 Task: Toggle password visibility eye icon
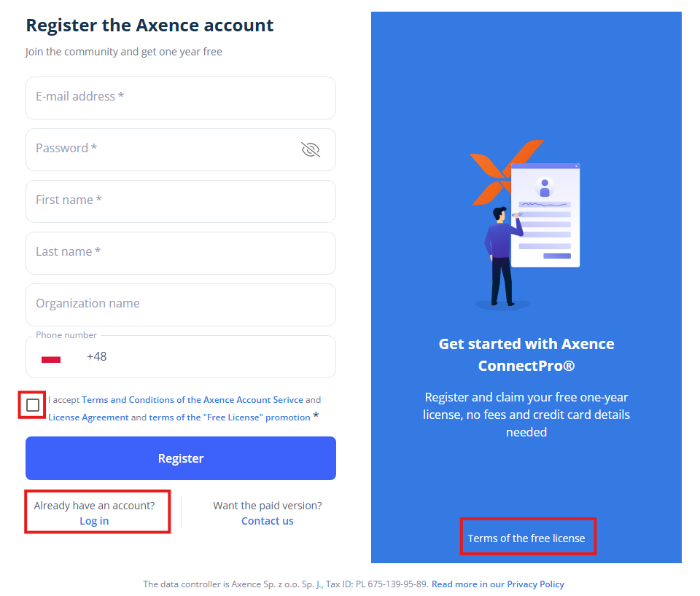(311, 149)
